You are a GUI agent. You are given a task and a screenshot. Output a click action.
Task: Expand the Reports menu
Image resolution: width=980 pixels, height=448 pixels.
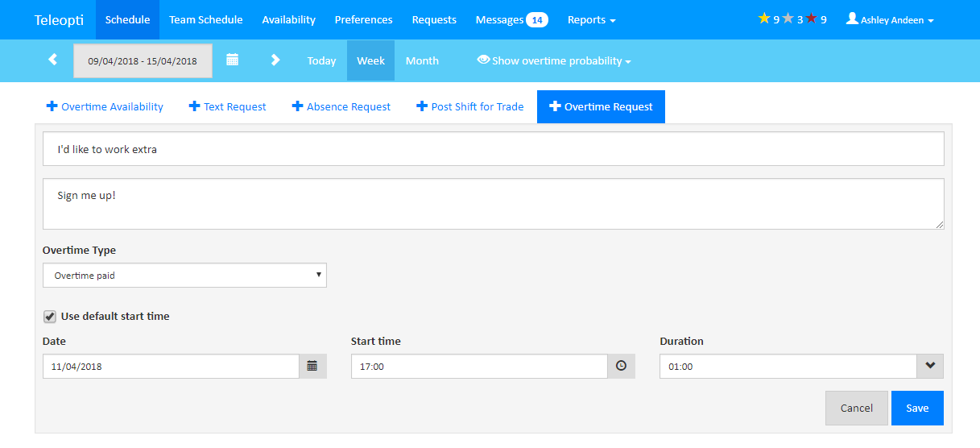click(592, 20)
